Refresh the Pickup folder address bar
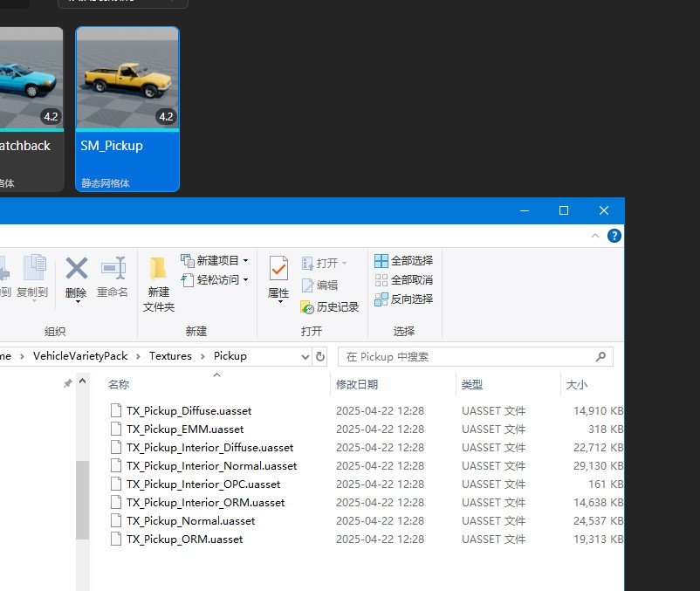 [320, 356]
